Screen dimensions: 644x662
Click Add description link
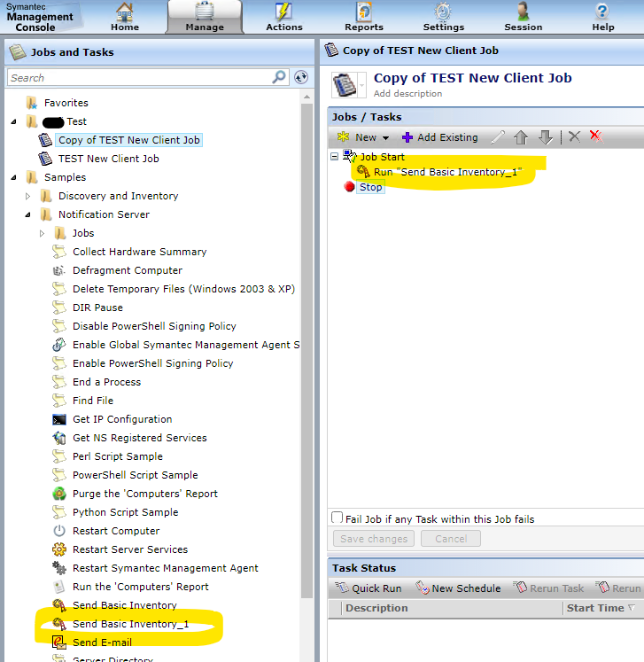click(x=407, y=94)
